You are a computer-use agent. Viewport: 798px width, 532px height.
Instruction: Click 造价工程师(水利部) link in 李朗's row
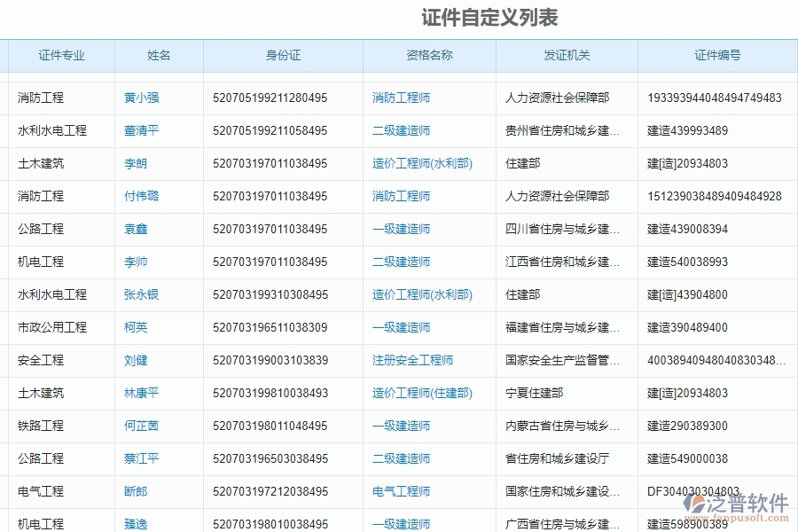[424, 163]
